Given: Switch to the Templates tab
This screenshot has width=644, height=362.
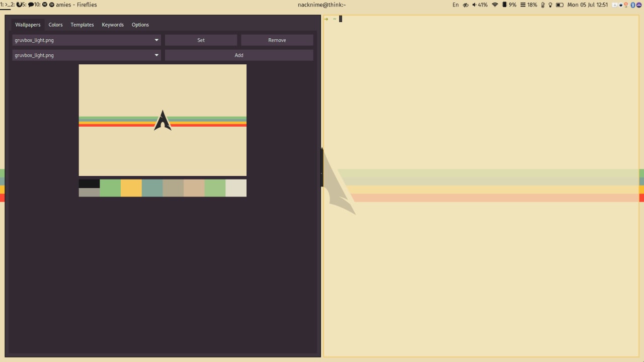Looking at the screenshot, I should [x=82, y=25].
